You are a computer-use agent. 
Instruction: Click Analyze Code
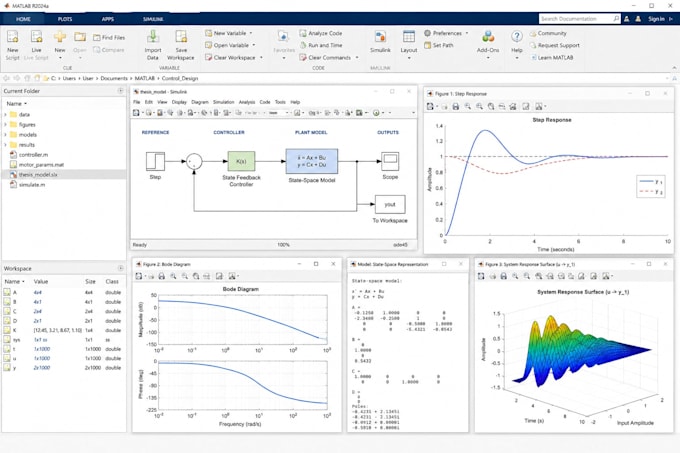pos(320,33)
